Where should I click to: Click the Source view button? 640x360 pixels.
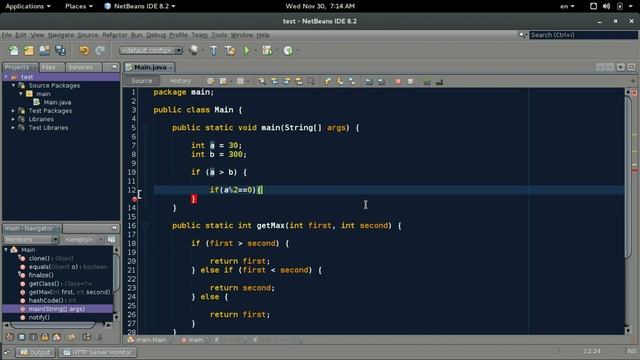pos(142,81)
